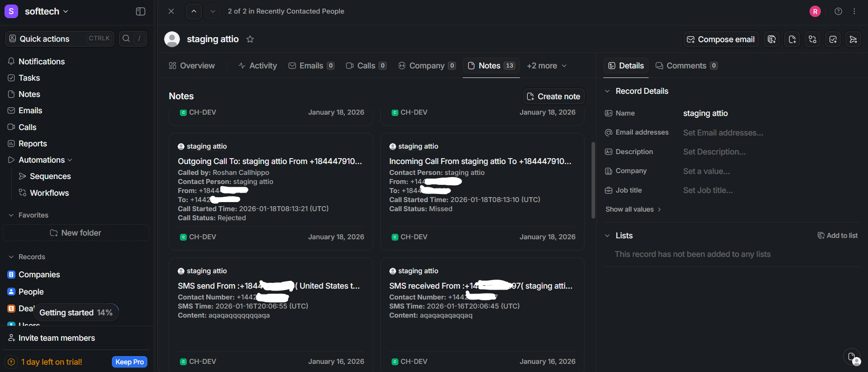Go to next record arrow
The height and width of the screenshot is (372, 868).
[x=213, y=11]
